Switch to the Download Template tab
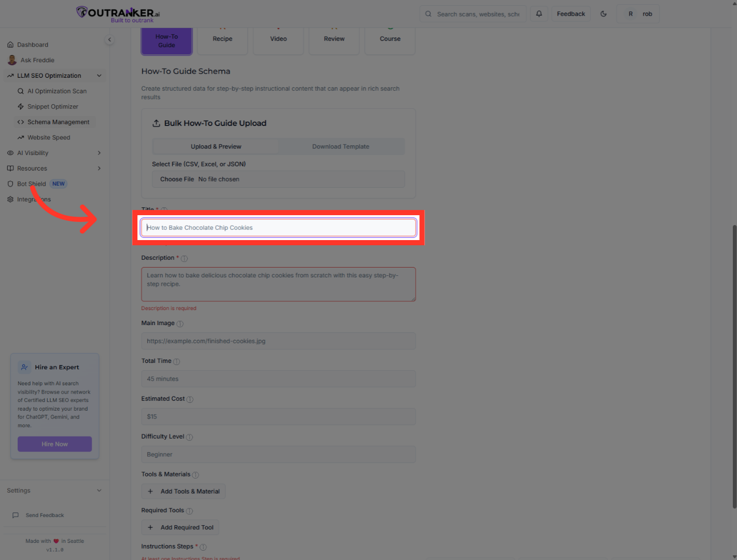This screenshot has height=560, width=737. point(341,147)
